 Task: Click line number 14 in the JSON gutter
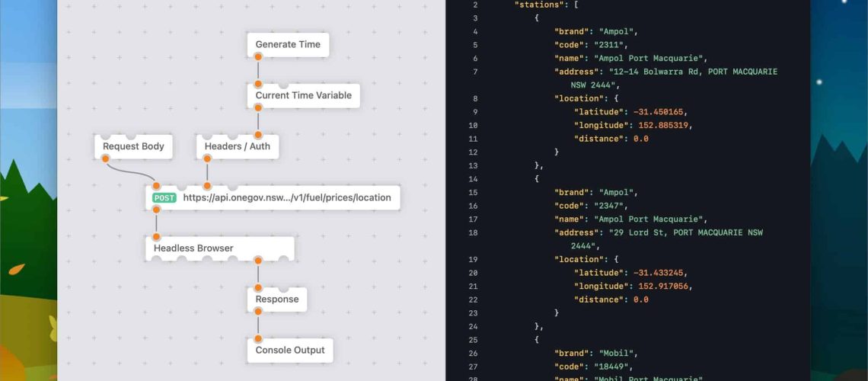click(x=474, y=178)
